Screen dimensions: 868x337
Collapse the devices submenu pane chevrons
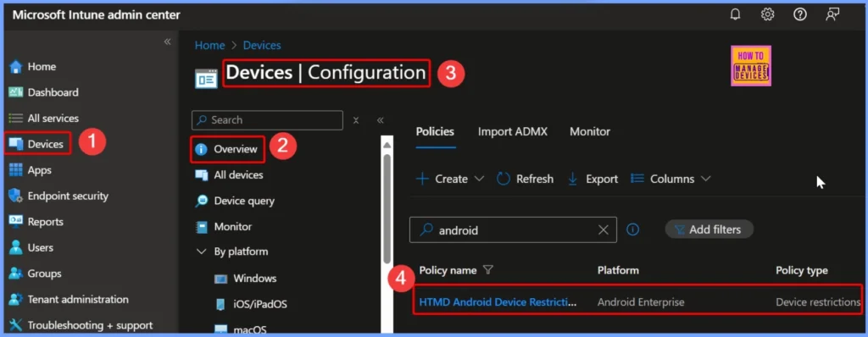(x=381, y=120)
